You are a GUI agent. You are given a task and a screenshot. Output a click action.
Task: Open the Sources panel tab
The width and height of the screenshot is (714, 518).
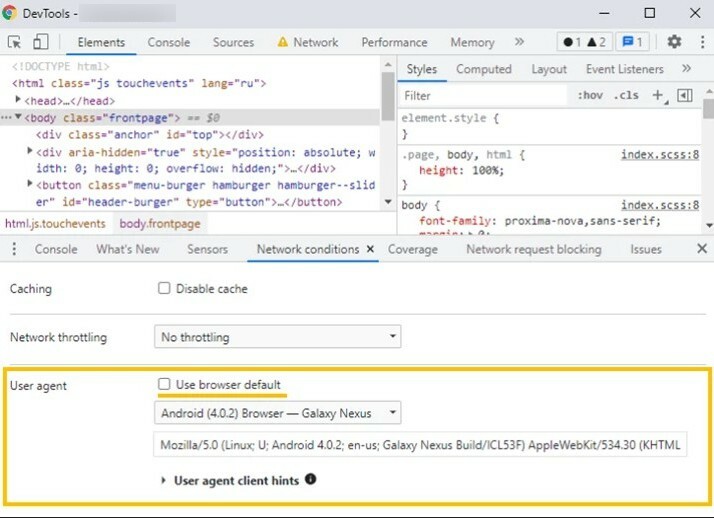233,42
